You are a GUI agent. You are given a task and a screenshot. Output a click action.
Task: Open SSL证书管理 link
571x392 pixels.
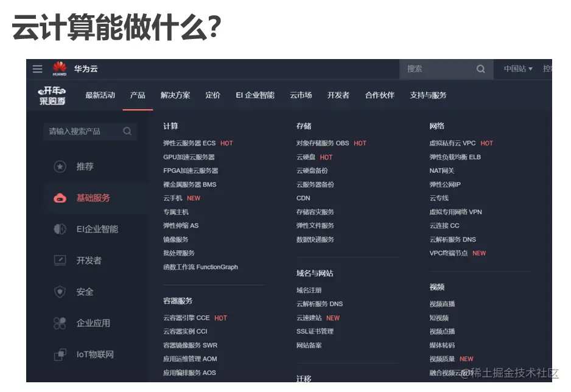click(315, 332)
